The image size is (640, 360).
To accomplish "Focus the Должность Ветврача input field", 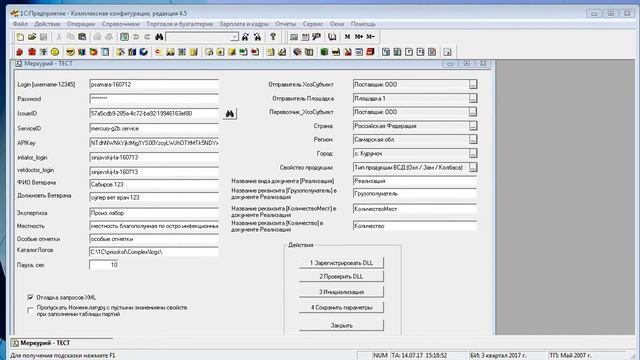I will [x=154, y=198].
